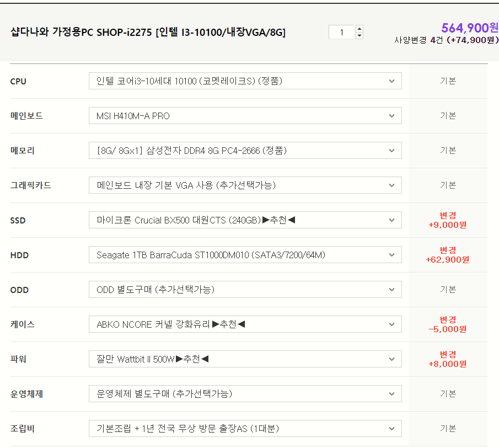Decrease the quantity with the down arrow
Screen dimensions: 499x448
[360, 35]
